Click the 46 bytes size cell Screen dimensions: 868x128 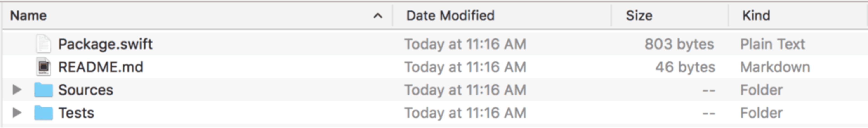[685, 67]
